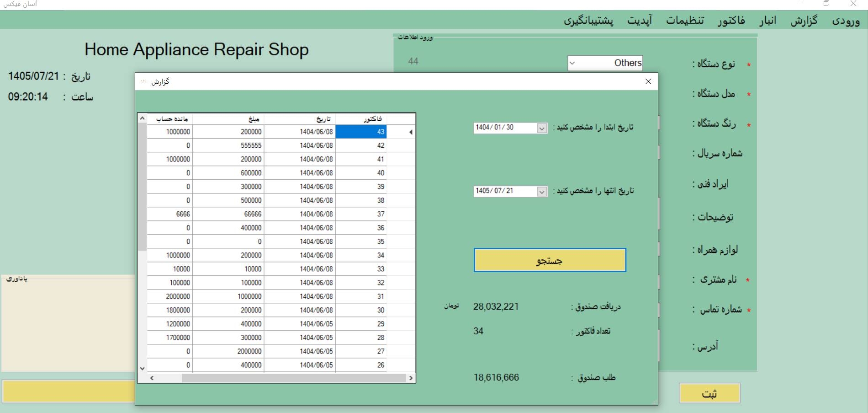The height and width of the screenshot is (413, 868).
Task: Sort by the تاریخ column header
Action: [x=300, y=119]
